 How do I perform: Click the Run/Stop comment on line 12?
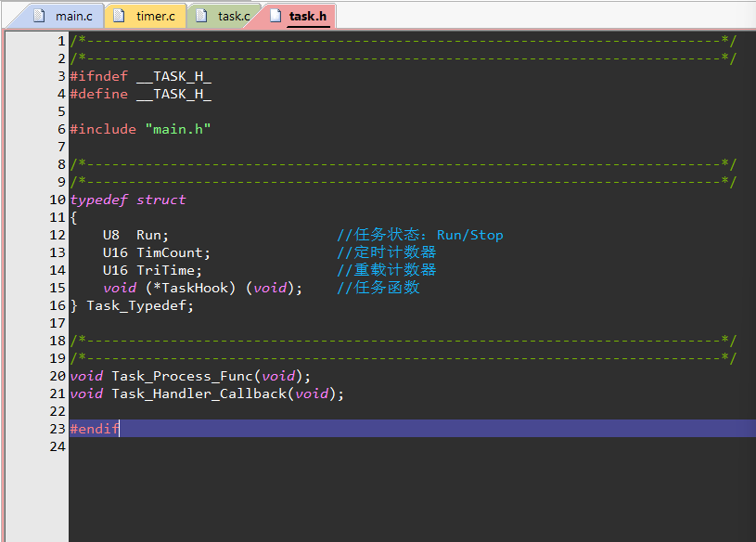point(469,236)
